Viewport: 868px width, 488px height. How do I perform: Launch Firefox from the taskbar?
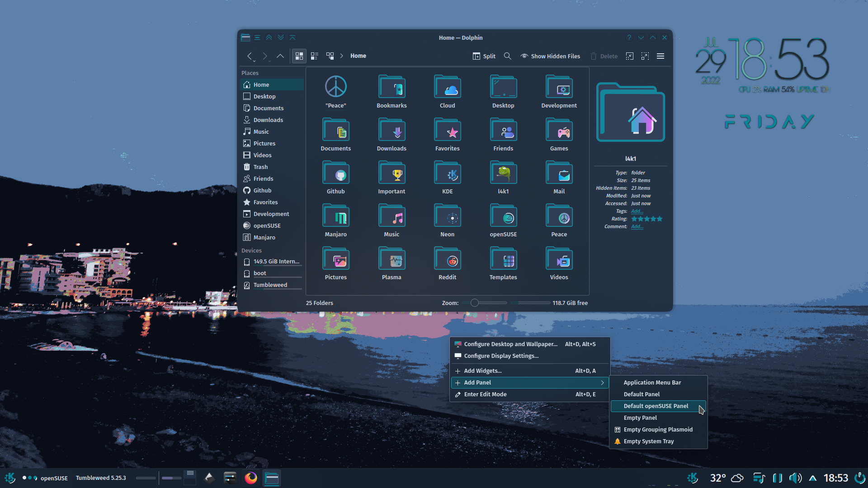coord(251,478)
